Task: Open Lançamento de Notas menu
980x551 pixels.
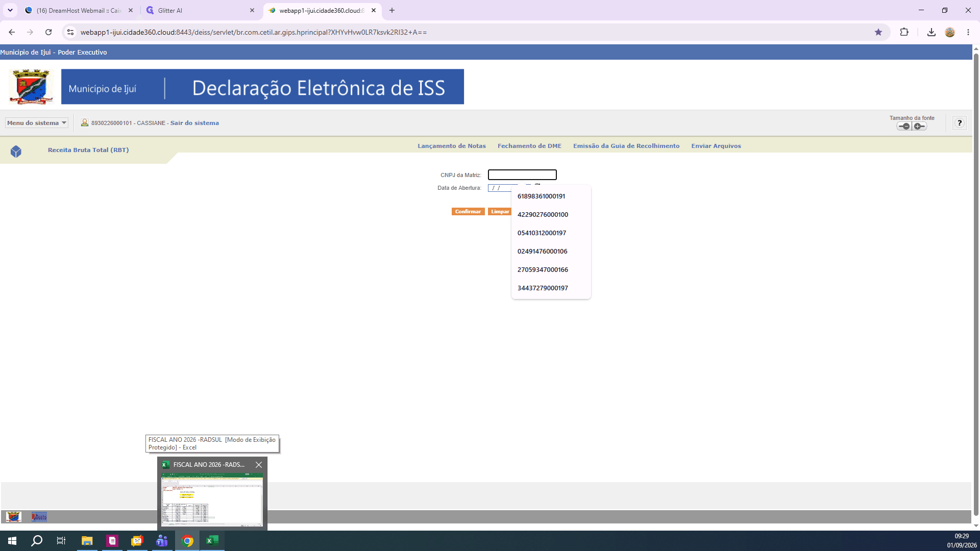Action: (x=452, y=146)
